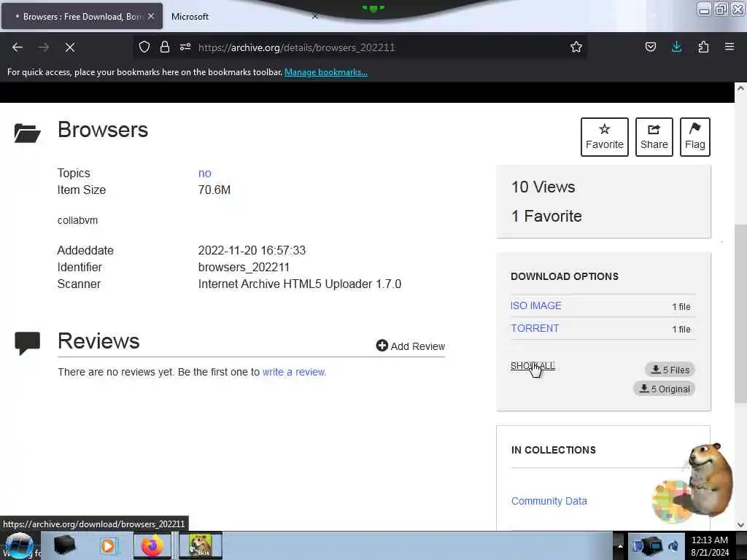
Task: Open the hamster Box taskbar app
Action: [201, 545]
